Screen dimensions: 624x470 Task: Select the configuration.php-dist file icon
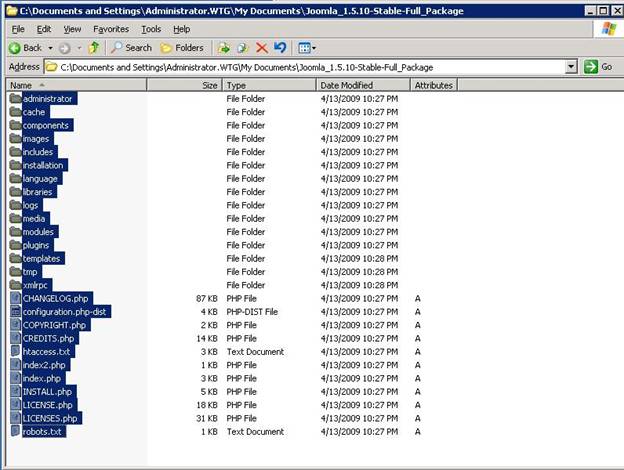(x=16, y=312)
